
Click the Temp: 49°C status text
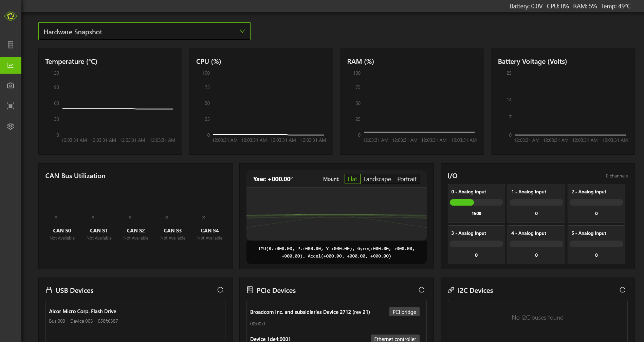tap(616, 6)
